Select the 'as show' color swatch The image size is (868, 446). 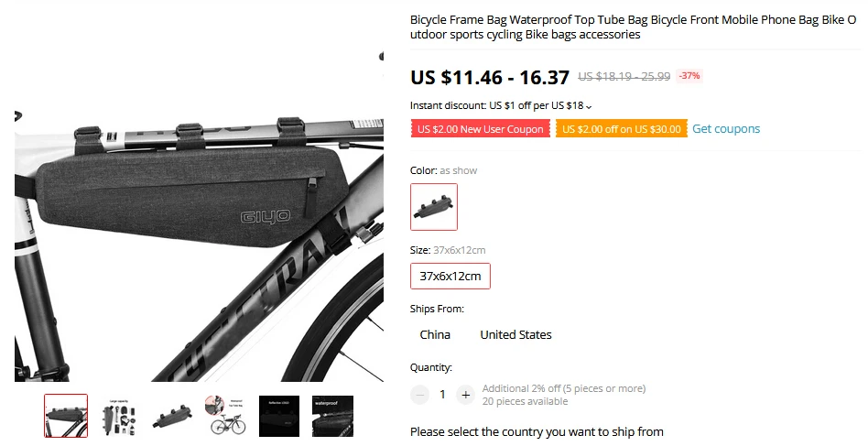tap(434, 207)
